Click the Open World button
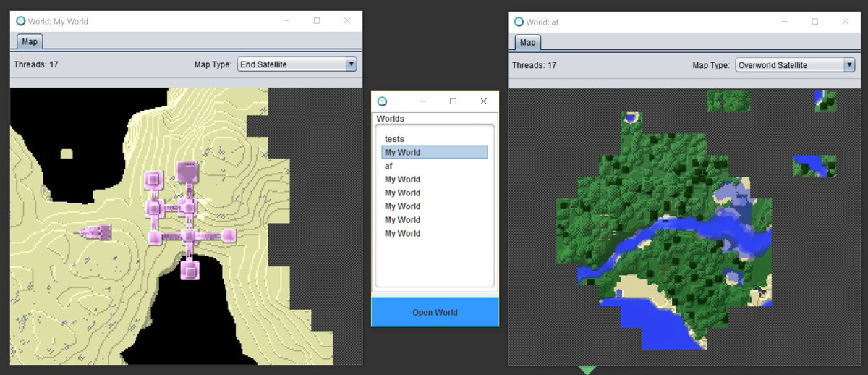Image resolution: width=868 pixels, height=375 pixels. pos(435,312)
